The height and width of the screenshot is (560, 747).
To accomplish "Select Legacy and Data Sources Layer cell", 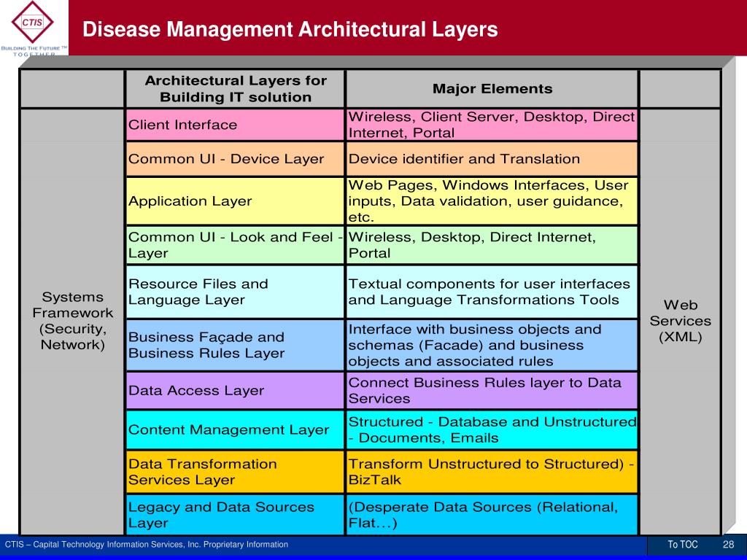I will pos(236,515).
